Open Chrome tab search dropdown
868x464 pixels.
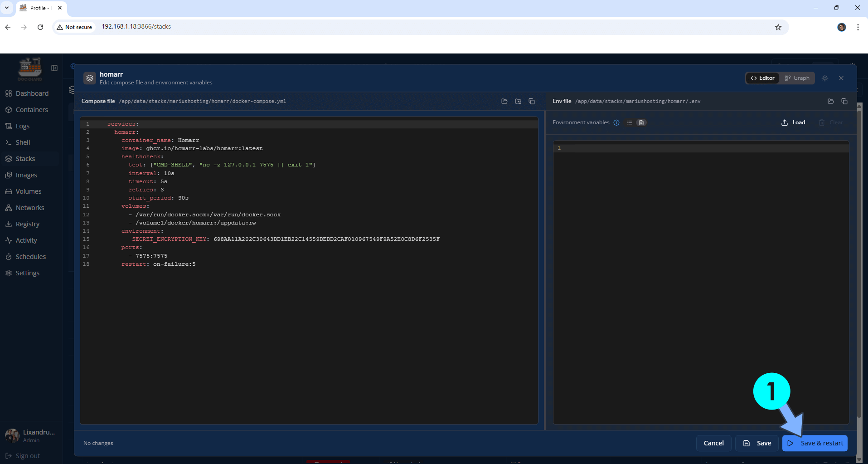[x=7, y=8]
